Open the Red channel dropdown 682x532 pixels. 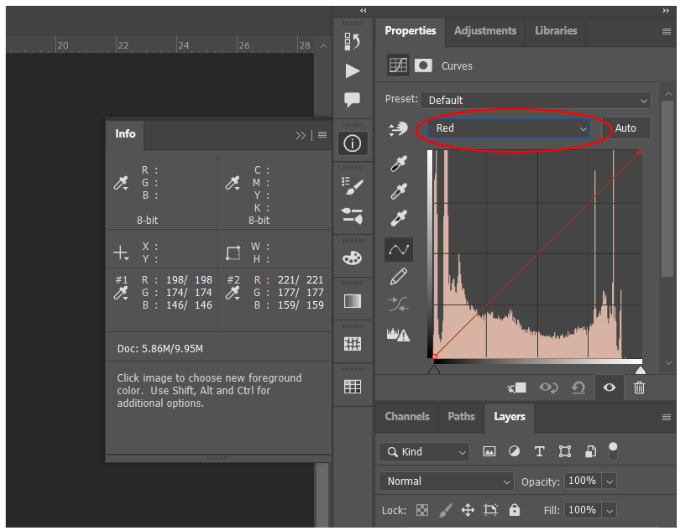coord(508,128)
